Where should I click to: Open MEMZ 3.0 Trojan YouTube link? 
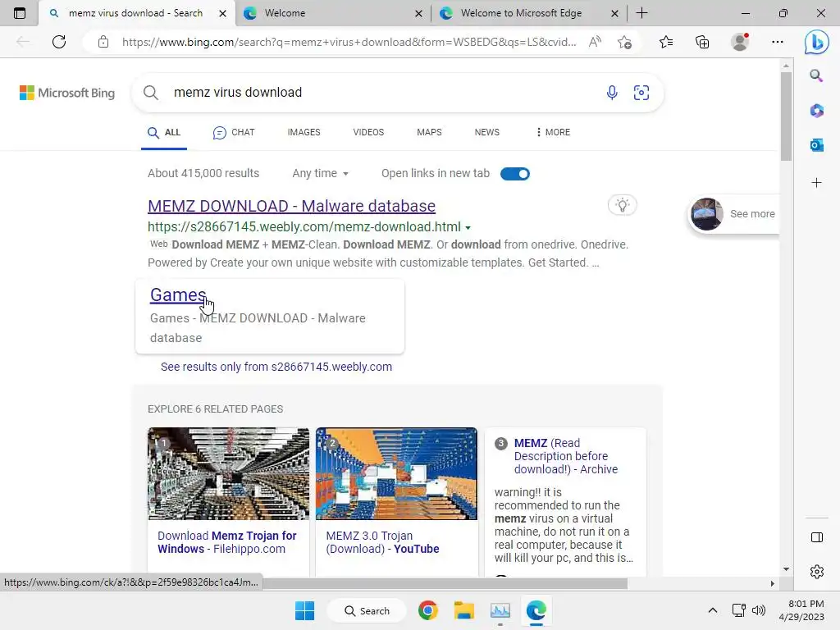(382, 542)
